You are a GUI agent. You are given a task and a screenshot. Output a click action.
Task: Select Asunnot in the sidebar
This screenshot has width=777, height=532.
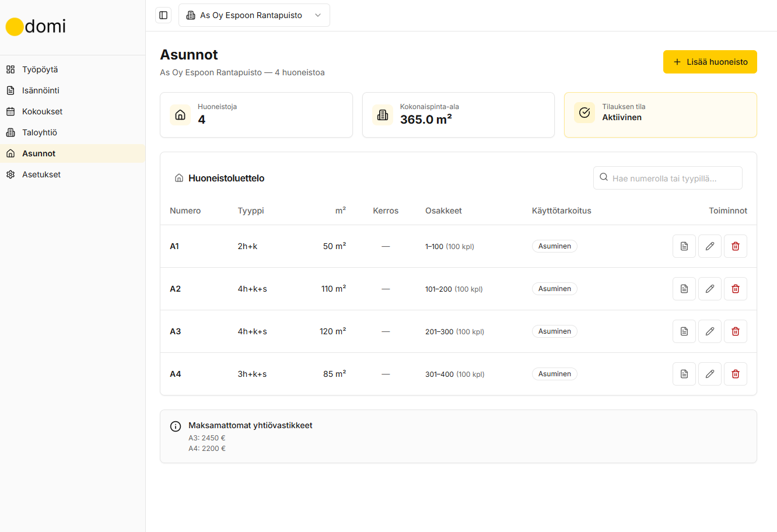72,153
